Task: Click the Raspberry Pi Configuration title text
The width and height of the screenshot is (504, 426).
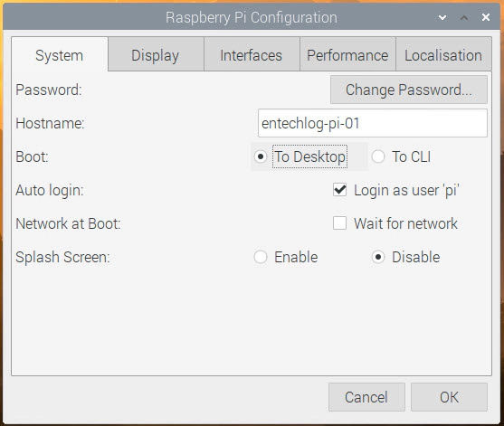Action: tap(252, 18)
